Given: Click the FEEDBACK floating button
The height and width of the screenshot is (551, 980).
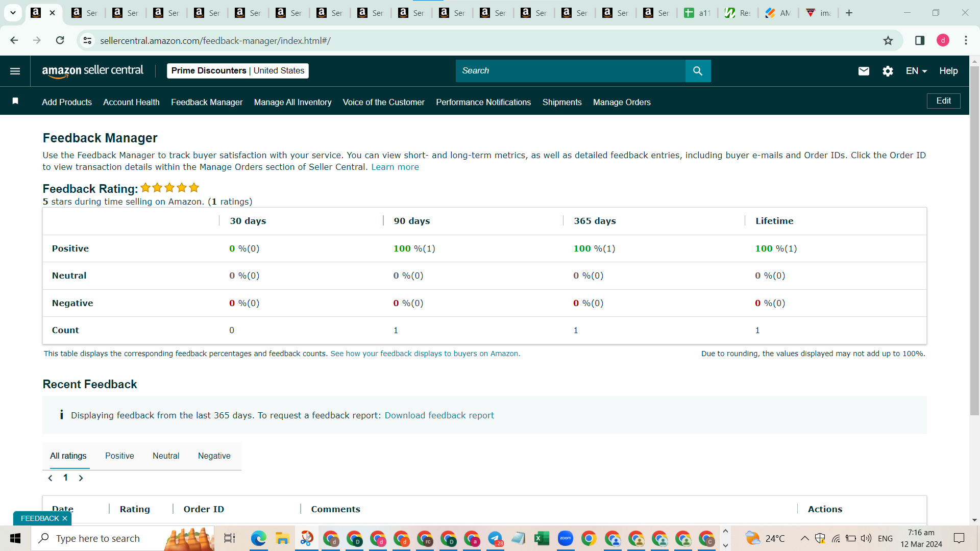Looking at the screenshot, I should pos(40,518).
